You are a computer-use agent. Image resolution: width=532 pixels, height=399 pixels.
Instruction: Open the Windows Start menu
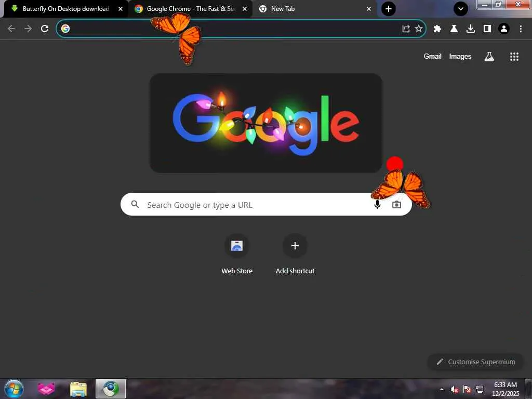click(14, 389)
